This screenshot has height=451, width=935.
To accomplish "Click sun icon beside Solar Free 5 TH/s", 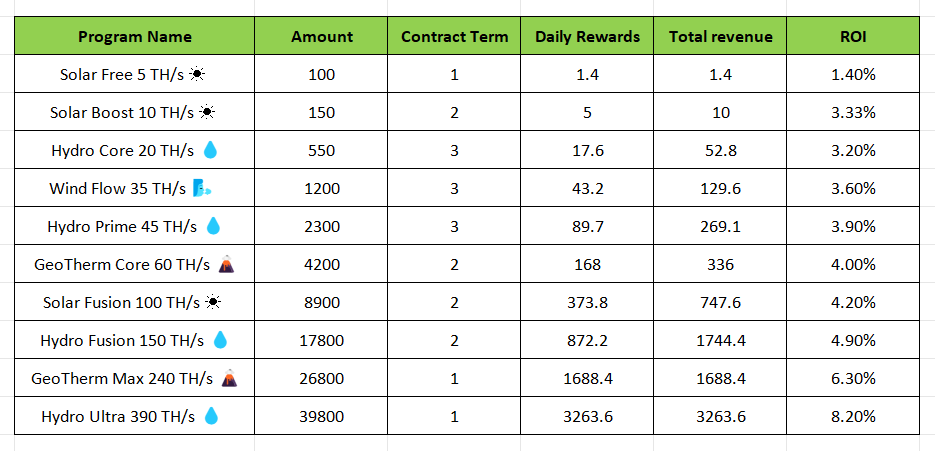I will (x=198, y=75).
